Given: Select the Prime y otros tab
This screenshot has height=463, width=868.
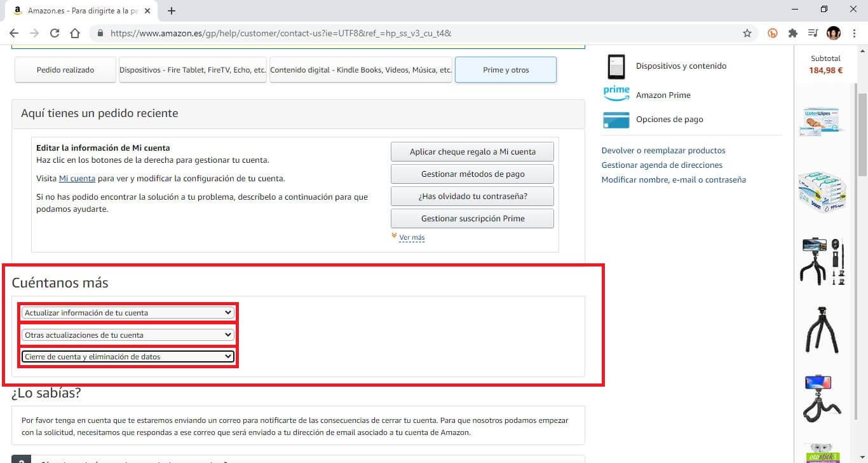Looking at the screenshot, I should point(506,70).
